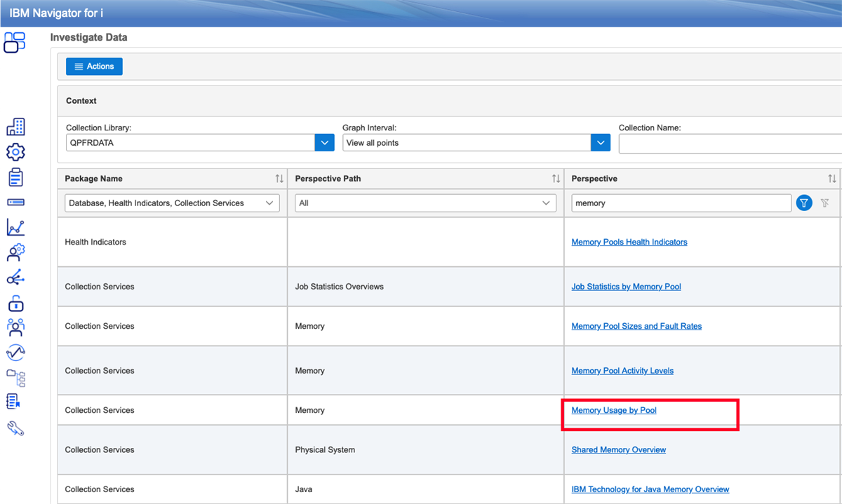Apply the Perspective filter with funnel icon
Image resolution: width=842 pixels, height=504 pixels.
(804, 203)
